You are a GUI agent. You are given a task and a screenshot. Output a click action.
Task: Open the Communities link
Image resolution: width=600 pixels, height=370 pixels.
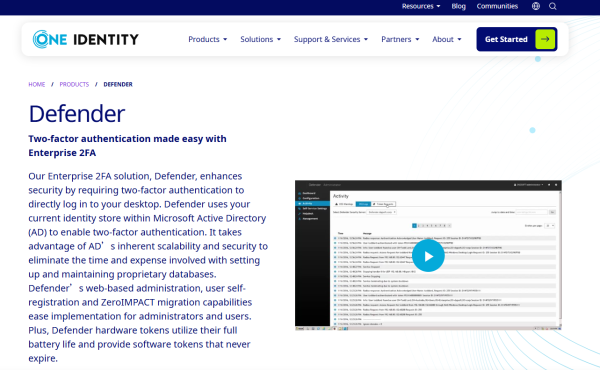click(497, 6)
